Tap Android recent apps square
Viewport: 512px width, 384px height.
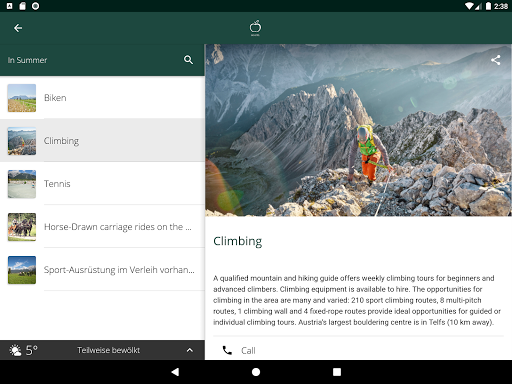[x=337, y=372]
